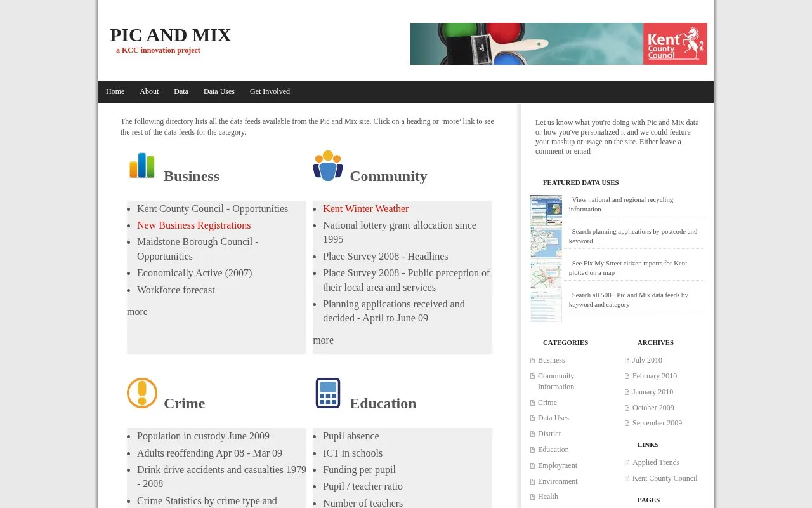The image size is (812, 508).
Task: Open the Data Uses menu item
Action: (x=219, y=91)
